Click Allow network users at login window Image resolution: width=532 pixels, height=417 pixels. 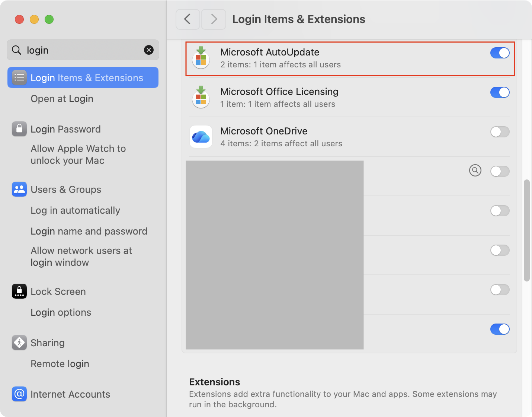[81, 257]
